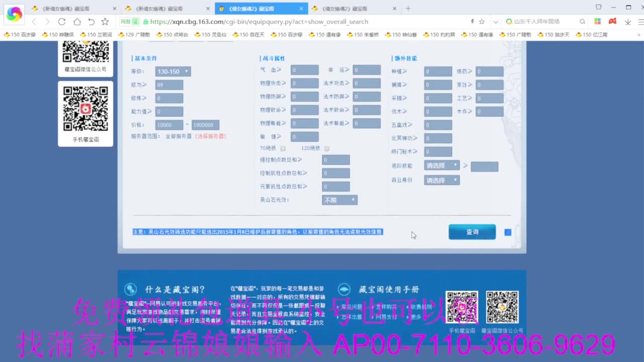
Task: Click the browser home icon
Action: tap(75, 22)
